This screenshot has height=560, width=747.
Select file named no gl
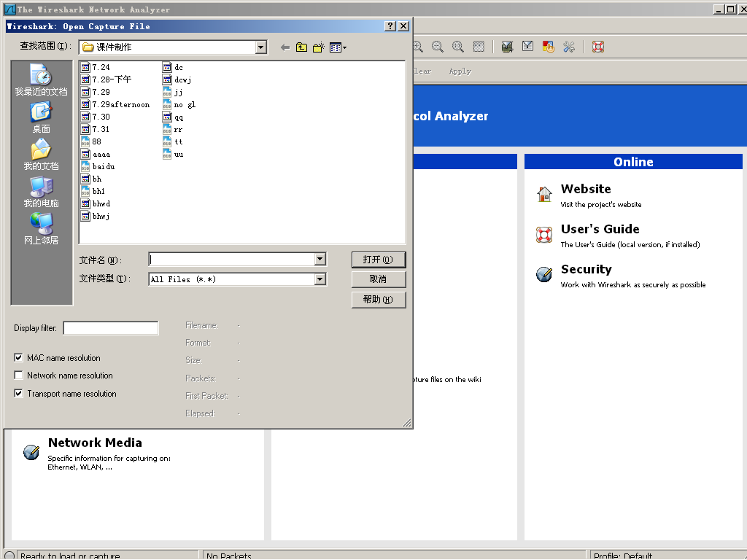(x=179, y=104)
